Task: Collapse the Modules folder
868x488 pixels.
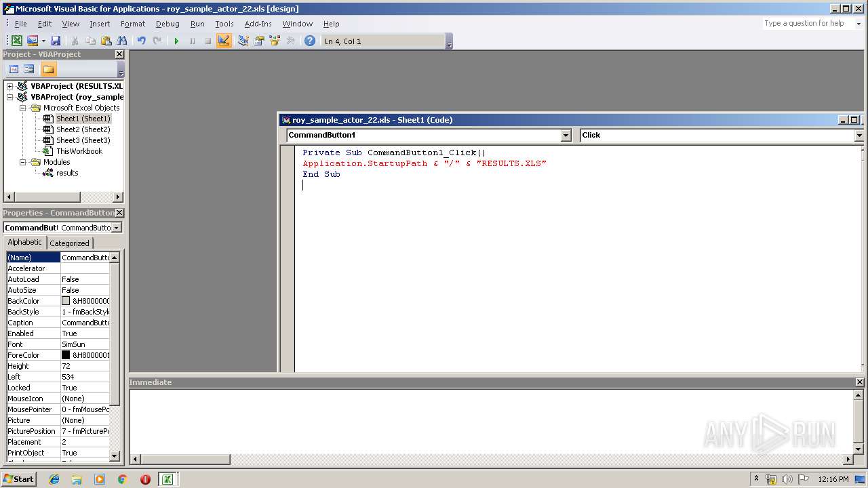Action: coord(22,162)
